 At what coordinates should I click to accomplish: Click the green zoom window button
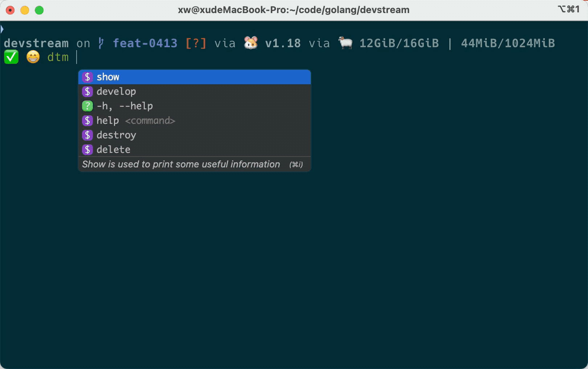coord(39,10)
